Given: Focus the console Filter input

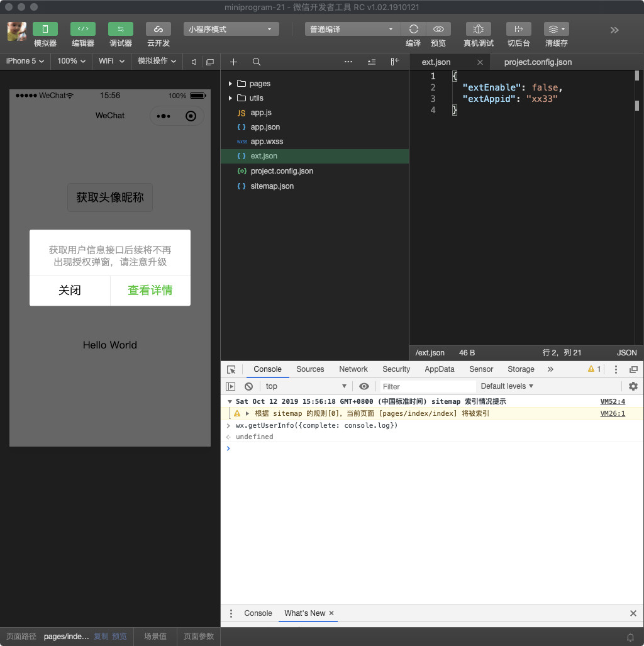Looking at the screenshot, I should (427, 386).
